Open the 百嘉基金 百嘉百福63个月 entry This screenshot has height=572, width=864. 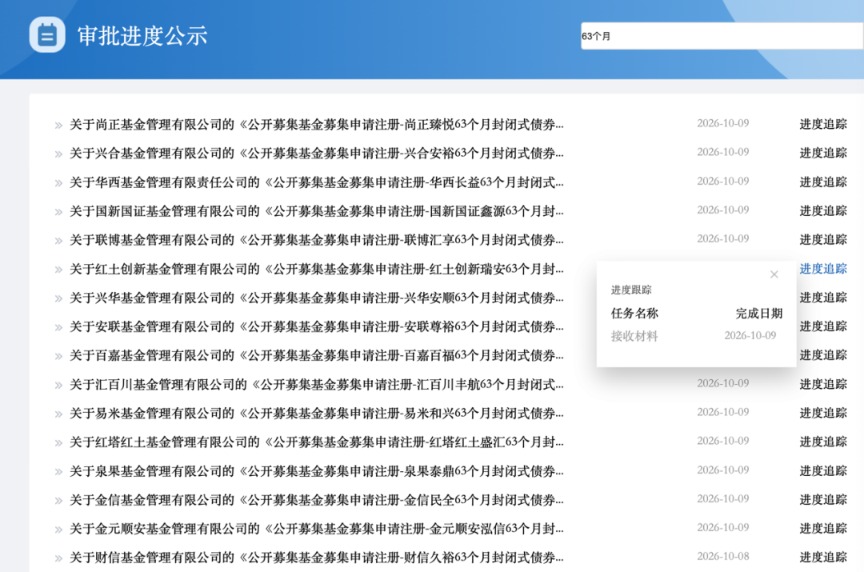(x=316, y=355)
